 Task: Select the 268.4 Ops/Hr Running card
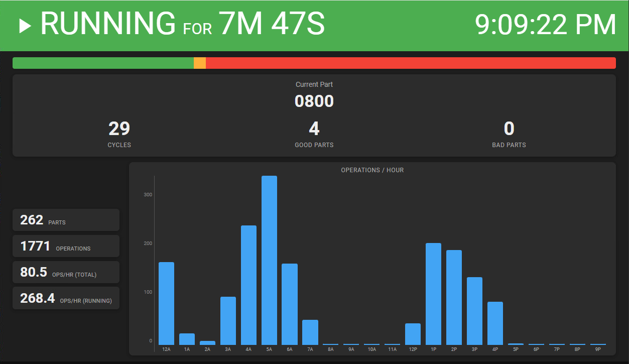point(66,298)
